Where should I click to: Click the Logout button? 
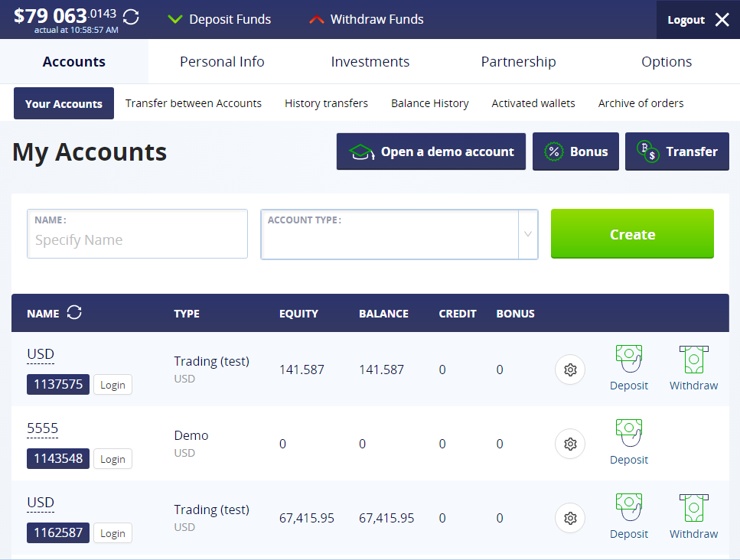click(x=698, y=19)
